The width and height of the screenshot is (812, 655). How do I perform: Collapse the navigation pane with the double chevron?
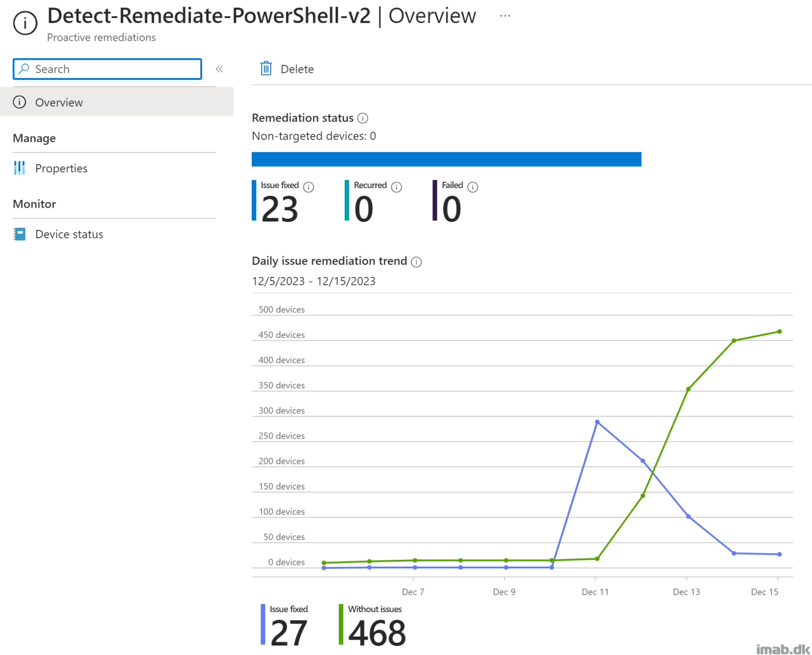[219, 69]
